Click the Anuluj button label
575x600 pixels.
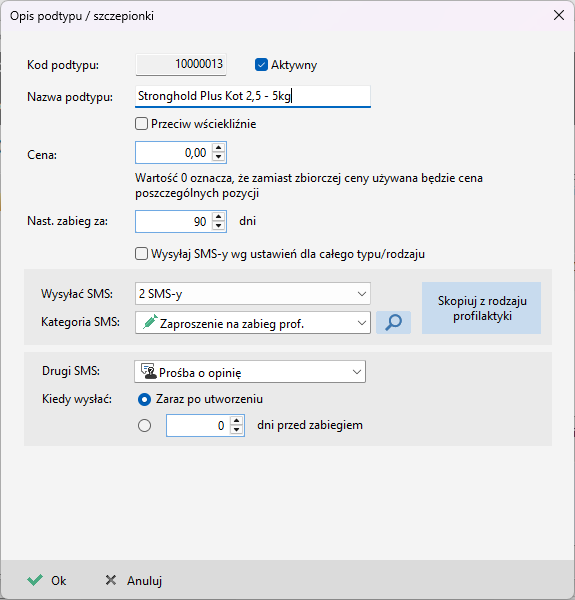click(145, 580)
